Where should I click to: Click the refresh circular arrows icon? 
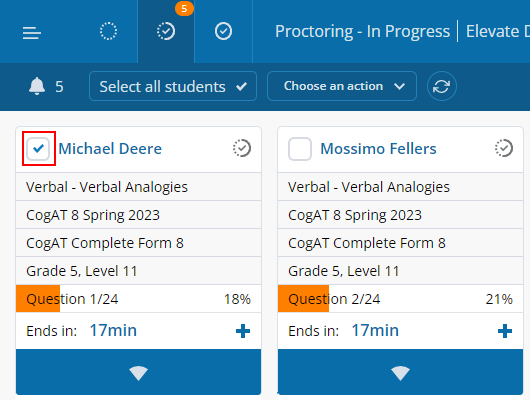click(441, 86)
